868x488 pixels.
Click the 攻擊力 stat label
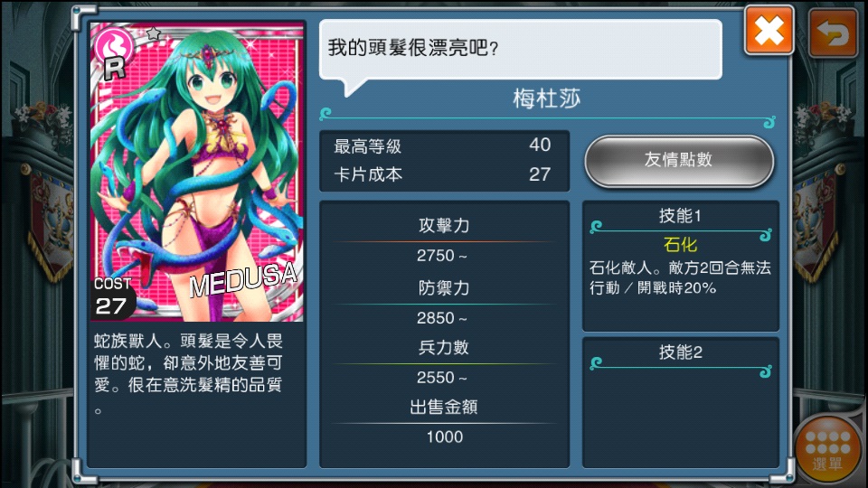pos(444,225)
